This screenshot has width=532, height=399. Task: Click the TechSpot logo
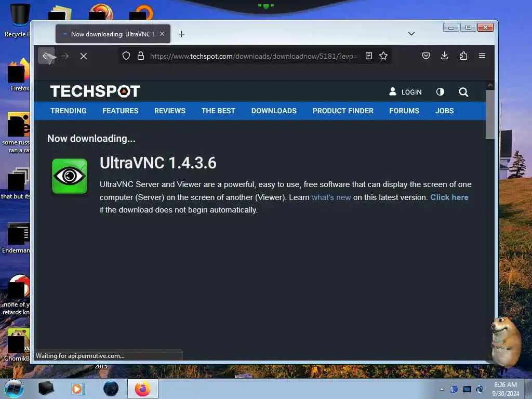point(95,91)
